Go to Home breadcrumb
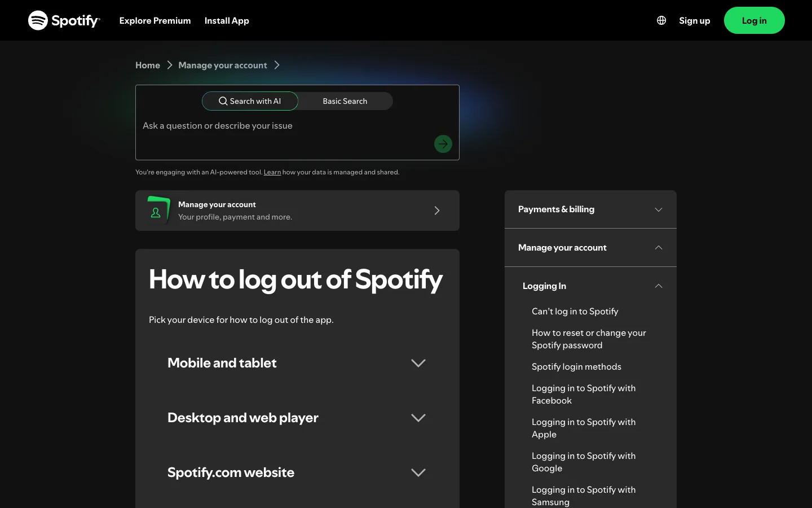The height and width of the screenshot is (508, 812). 148,65
